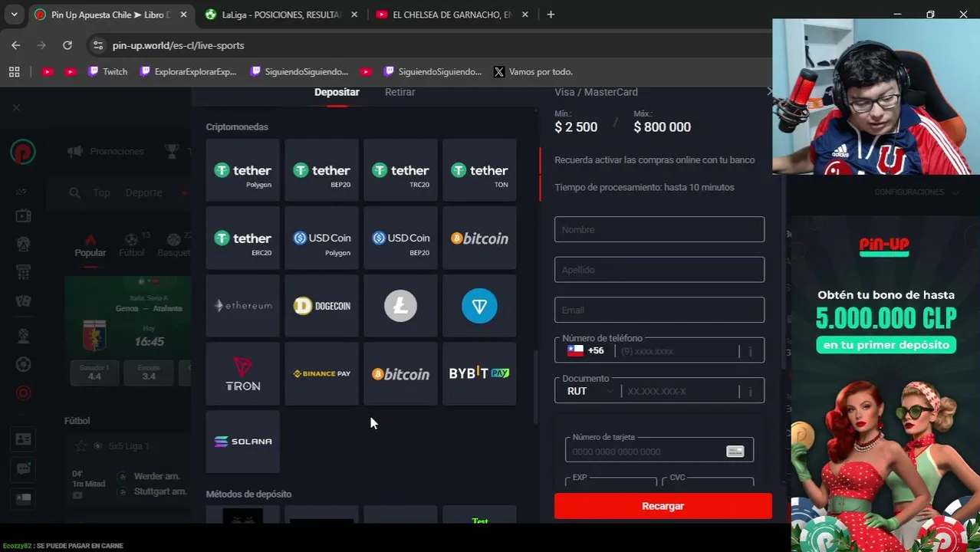Pick the Litecoin coin icon tile
The width and height of the screenshot is (980, 552).
[400, 306]
